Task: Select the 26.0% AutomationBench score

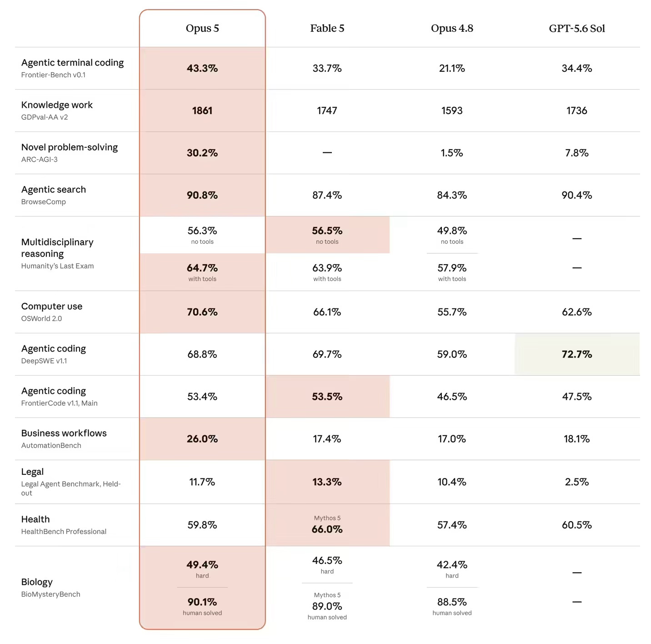Action: (x=202, y=439)
